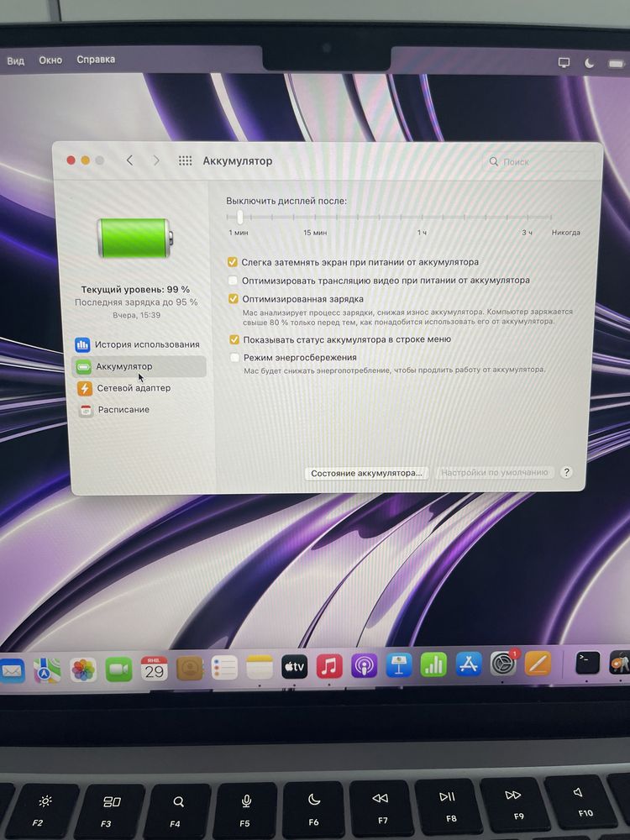Open Keynote from the Dock
Screen dimensions: 630x840
pyautogui.click(x=399, y=665)
